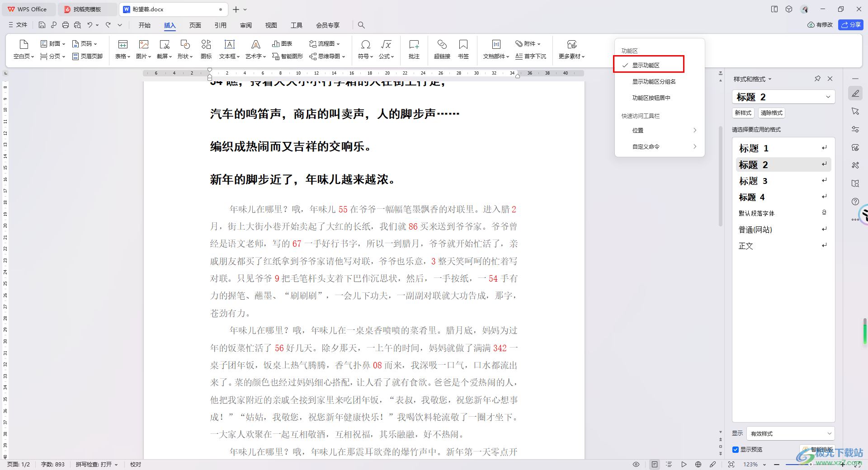Insert smart graphic (智能图形)

pos(288,56)
